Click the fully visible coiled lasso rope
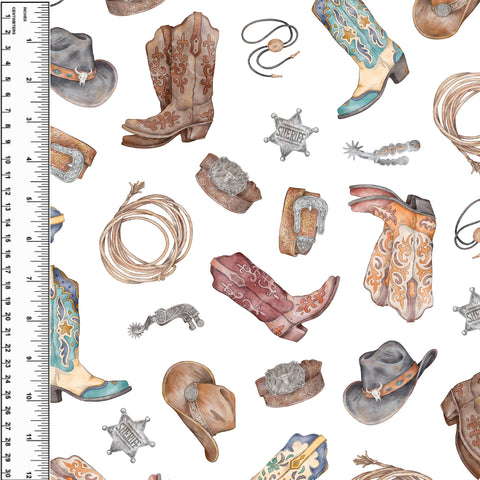The height and width of the screenshot is (480, 480). (145, 232)
